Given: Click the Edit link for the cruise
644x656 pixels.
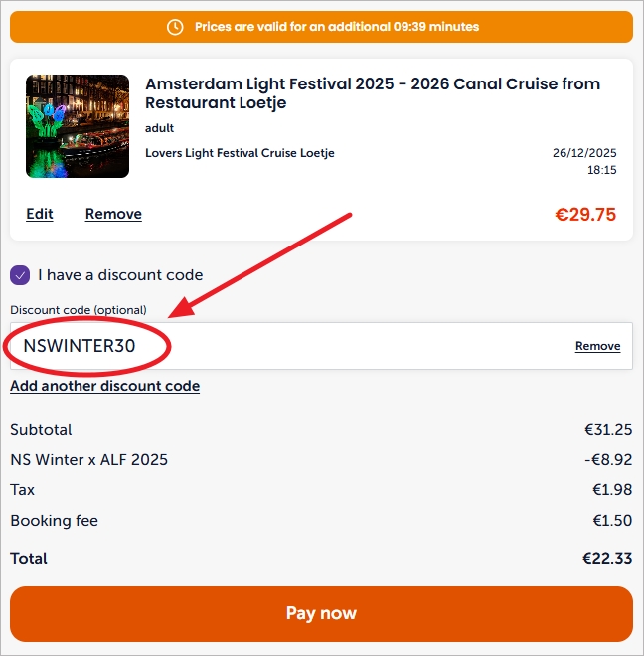Looking at the screenshot, I should [40, 214].
